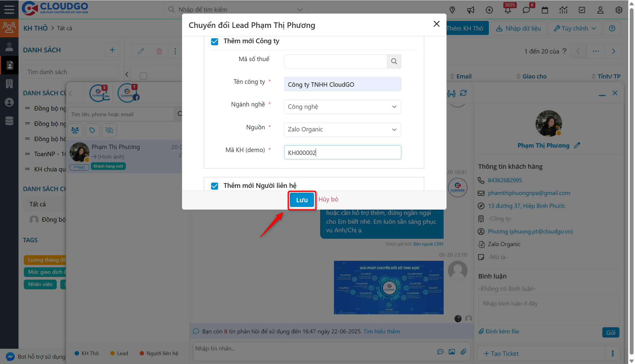Screen dimensions: 635x364
Task: Click the Hủy bỏ cancel link
Action: click(328, 199)
